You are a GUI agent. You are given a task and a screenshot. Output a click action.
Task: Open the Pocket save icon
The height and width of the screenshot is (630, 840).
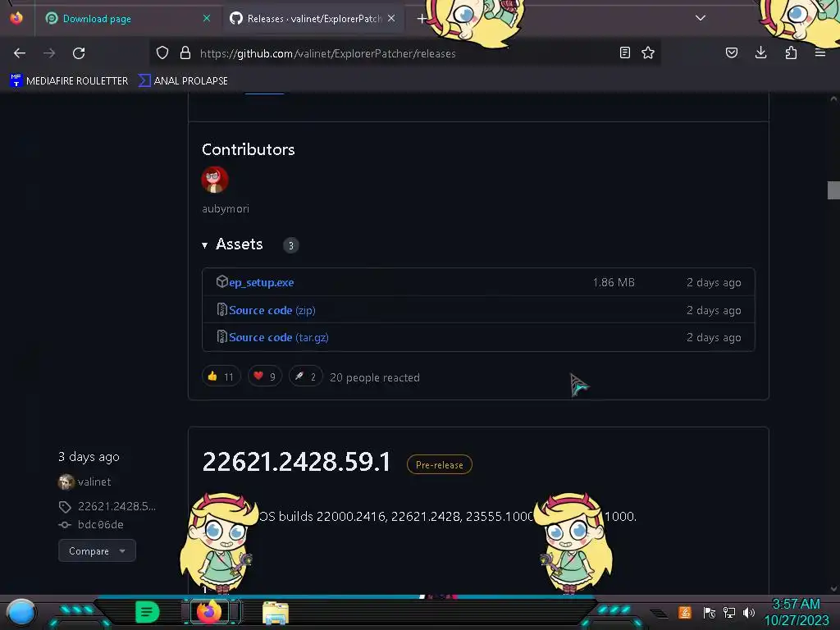tap(732, 52)
